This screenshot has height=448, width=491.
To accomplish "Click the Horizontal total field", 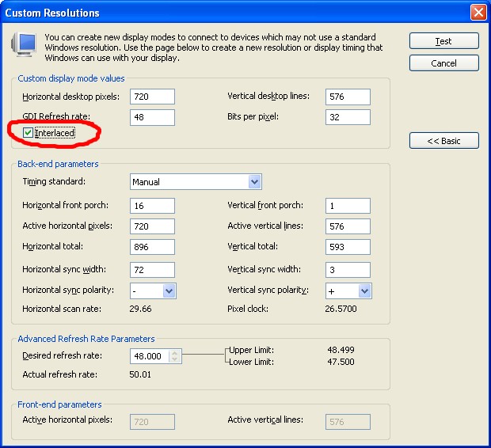I will click(152, 247).
